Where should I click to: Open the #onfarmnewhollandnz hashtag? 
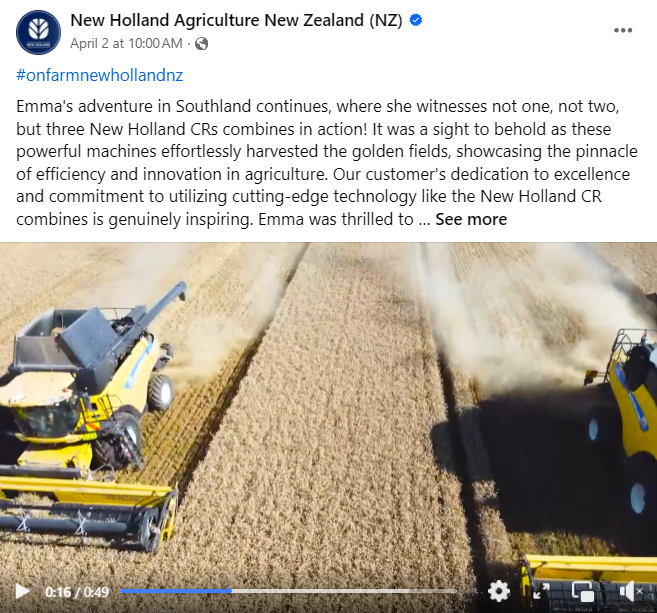[99, 75]
